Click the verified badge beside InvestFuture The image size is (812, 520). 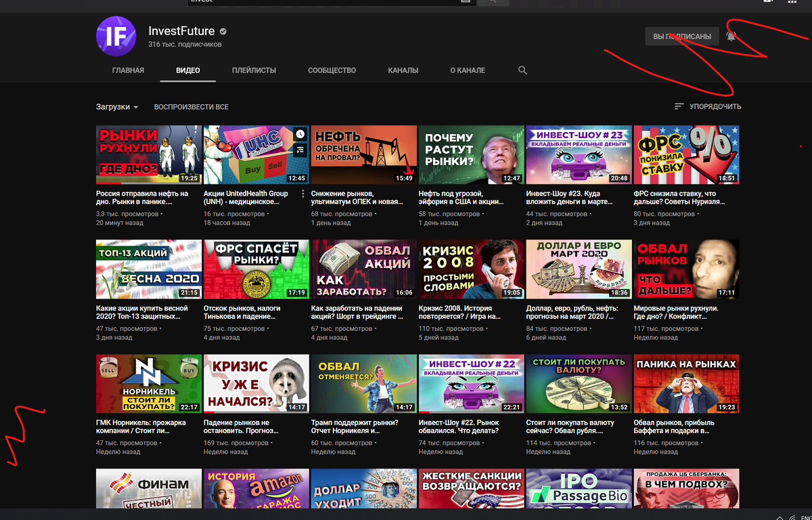point(223,31)
